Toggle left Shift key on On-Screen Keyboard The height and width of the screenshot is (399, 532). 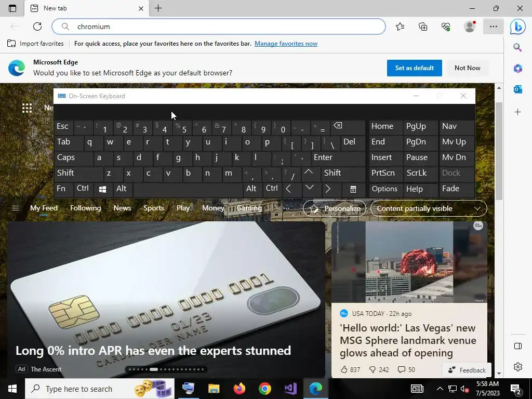78,175
